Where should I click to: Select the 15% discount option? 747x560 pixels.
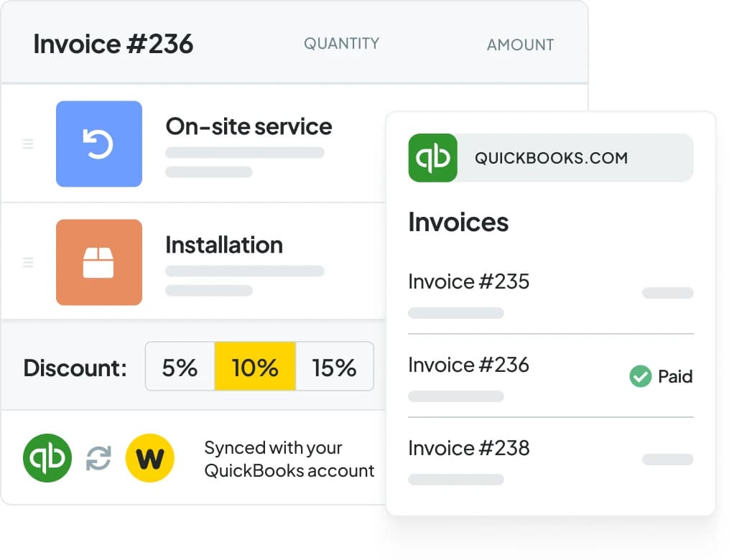[335, 367]
